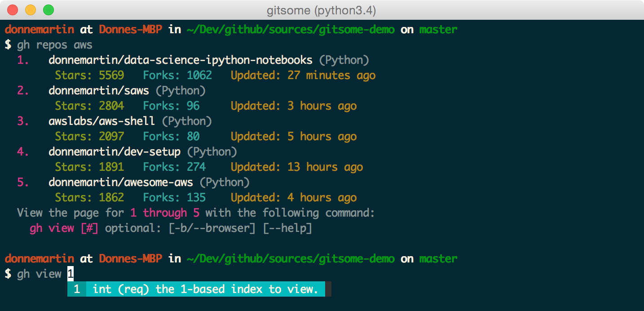Click '1 through 5' in the view hint
644x311 pixels.
(165, 213)
